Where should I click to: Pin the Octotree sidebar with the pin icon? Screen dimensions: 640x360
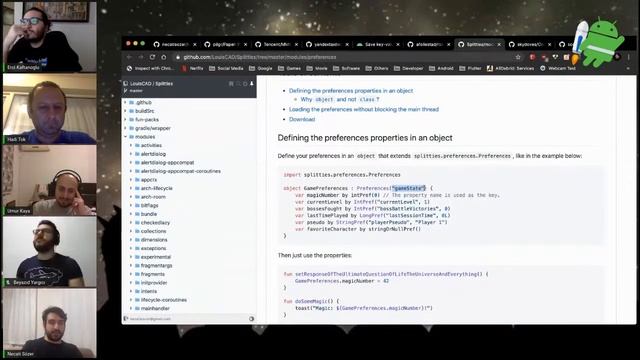251,84
